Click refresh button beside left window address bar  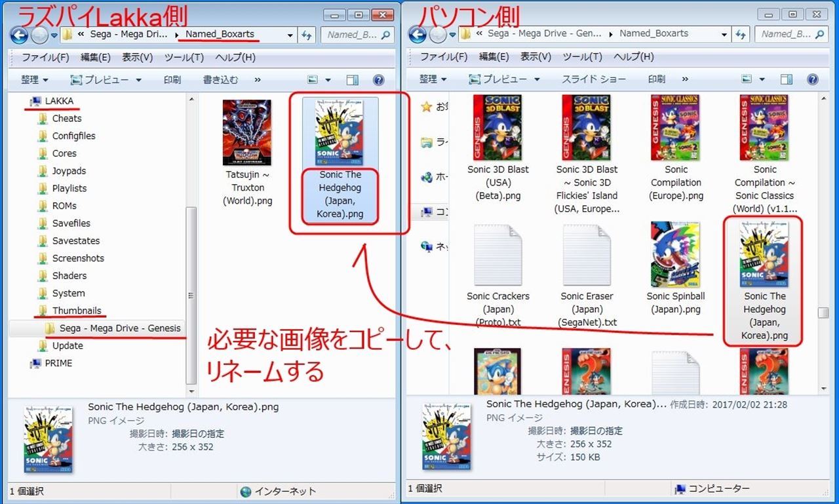307,35
